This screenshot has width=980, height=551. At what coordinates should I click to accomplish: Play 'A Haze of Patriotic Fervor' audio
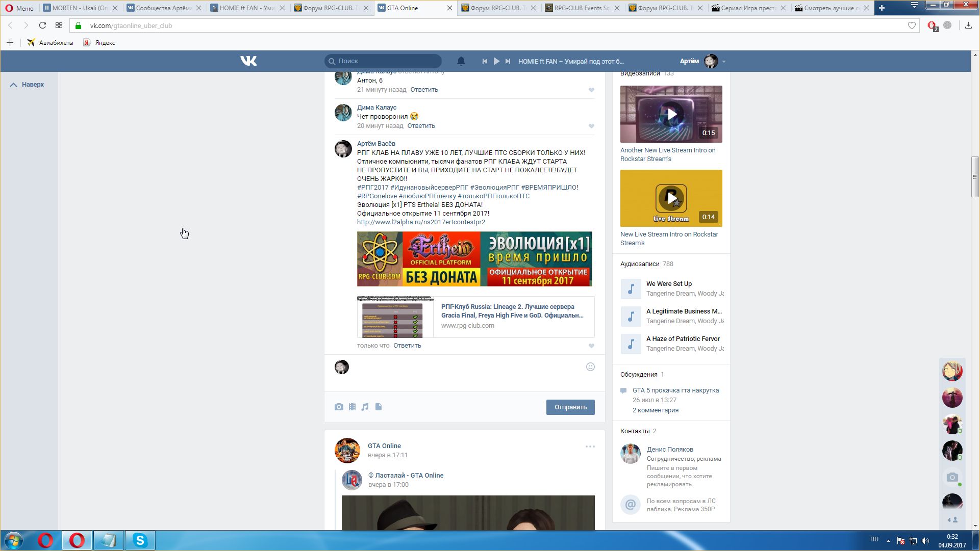pos(631,344)
